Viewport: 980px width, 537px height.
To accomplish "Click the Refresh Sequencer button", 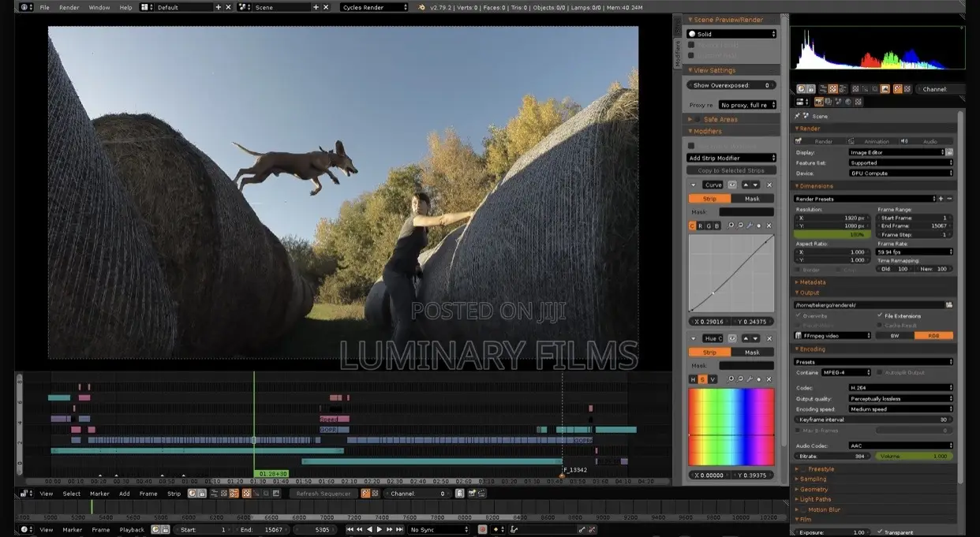I will 323,494.
